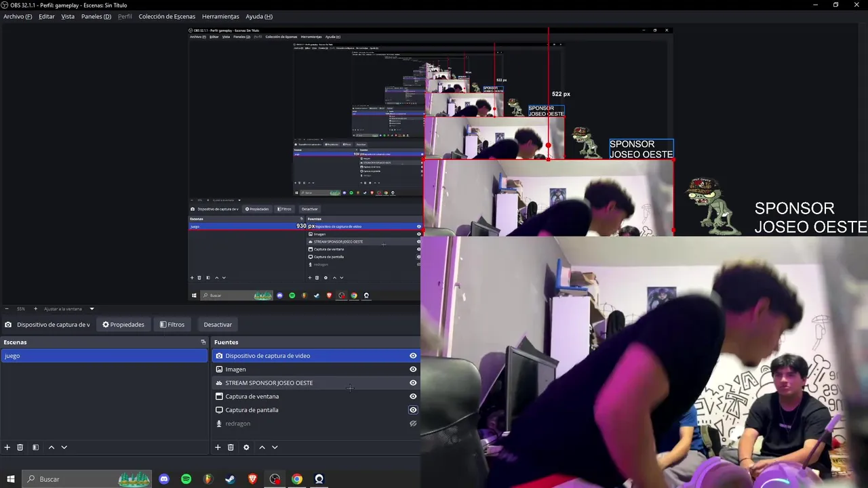This screenshot has width=868, height=488.
Task: Click text icon of STREAM SPONSOR JOSEO OESTE
Action: coord(219,383)
